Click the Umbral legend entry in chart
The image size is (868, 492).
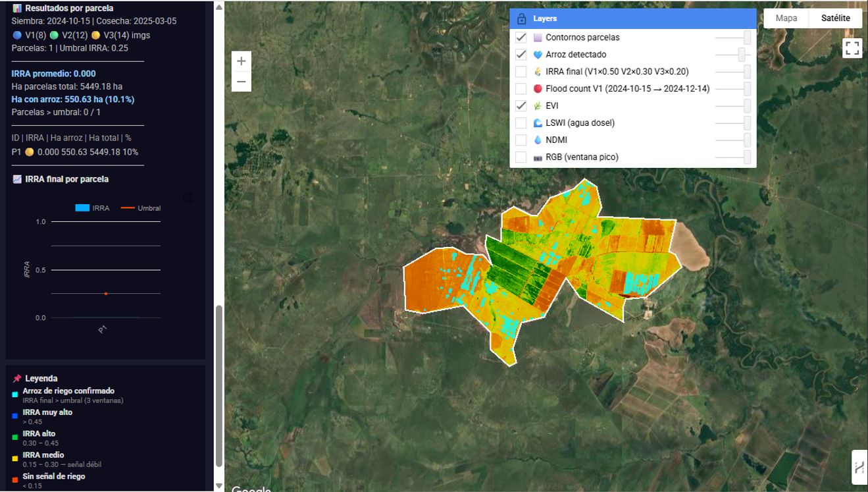(x=141, y=208)
